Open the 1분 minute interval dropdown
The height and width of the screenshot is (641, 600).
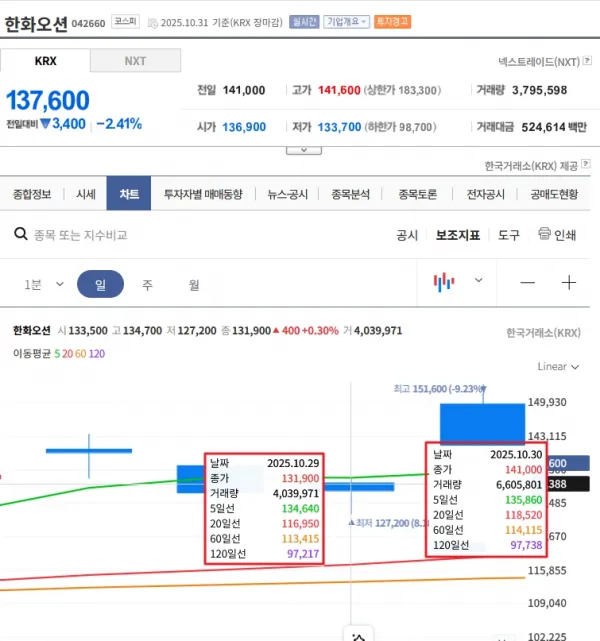tap(44, 284)
